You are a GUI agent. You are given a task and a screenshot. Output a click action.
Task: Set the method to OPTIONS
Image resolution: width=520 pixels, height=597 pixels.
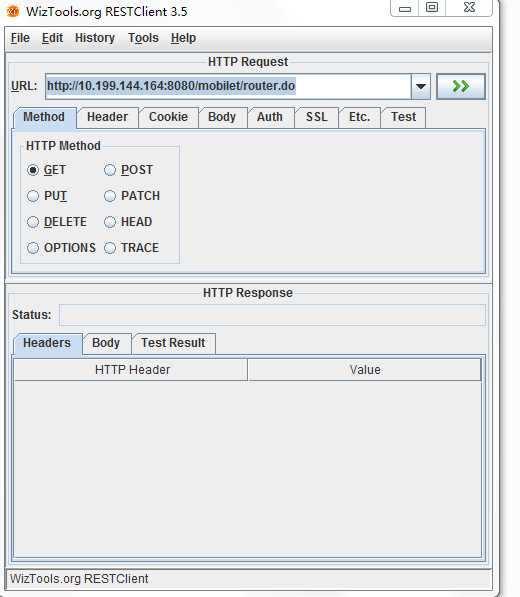click(33, 248)
